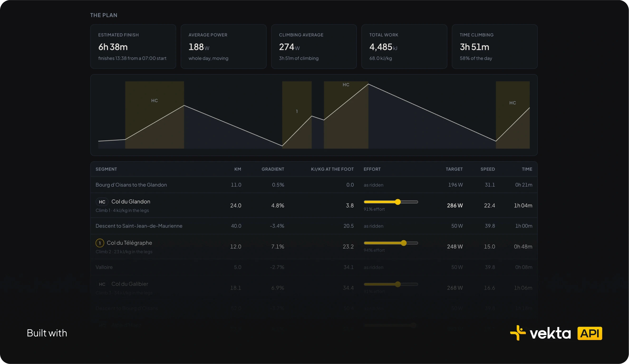Select the HC climb block at the chart's highest peak
The height and width of the screenshot is (364, 629).
click(x=346, y=115)
